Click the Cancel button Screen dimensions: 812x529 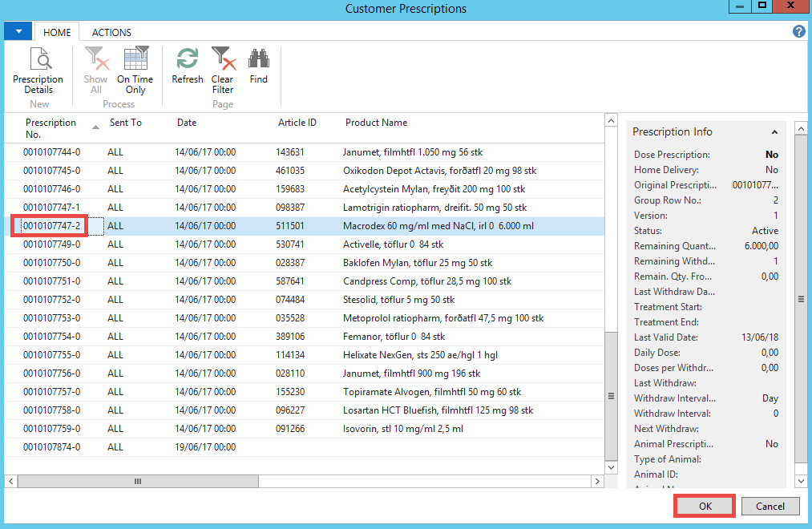770,506
